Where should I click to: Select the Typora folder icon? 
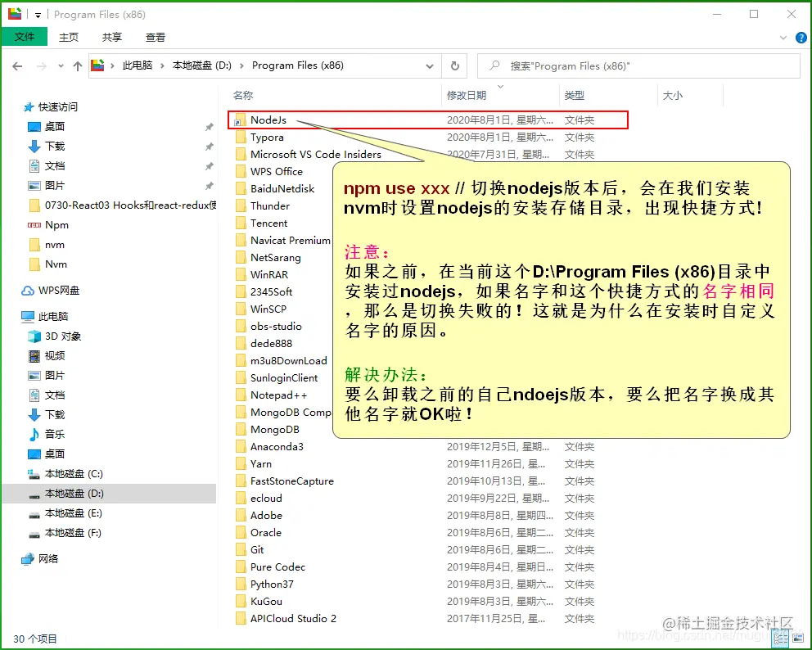click(x=241, y=138)
